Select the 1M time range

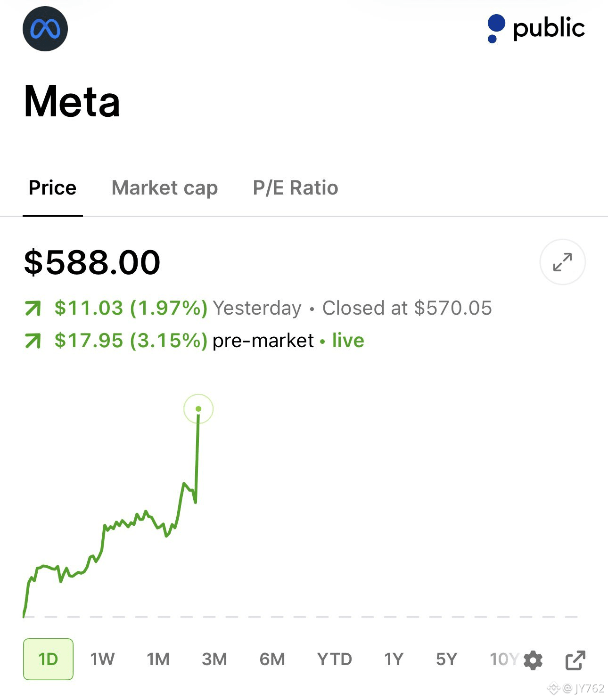tap(158, 659)
